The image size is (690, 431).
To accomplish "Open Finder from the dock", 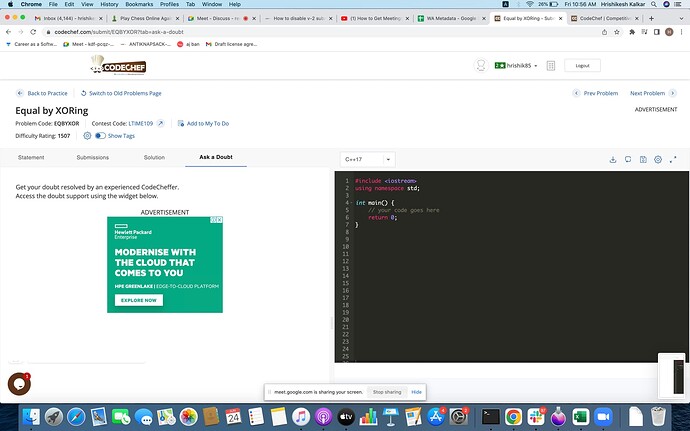I will coord(31,416).
